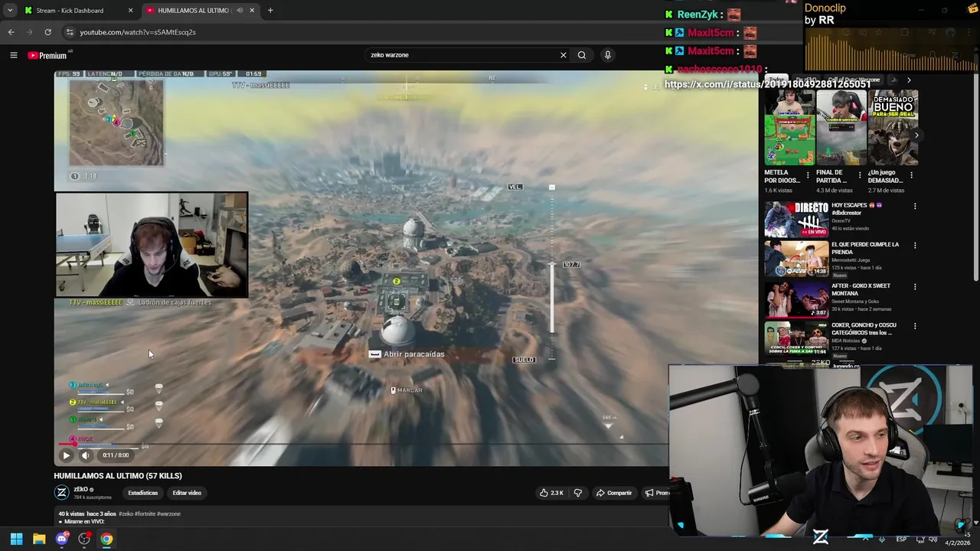View site information icon in address bar
The image size is (980, 551).
[70, 32]
